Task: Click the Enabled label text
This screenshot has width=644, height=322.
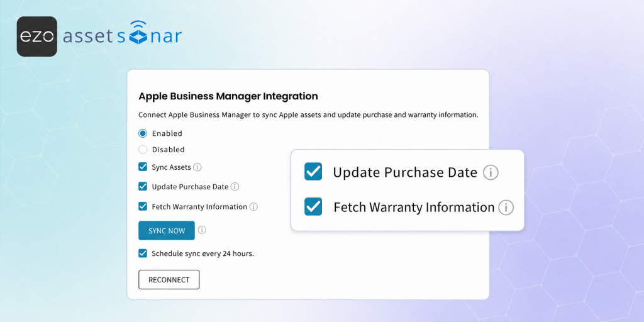Action: [167, 133]
